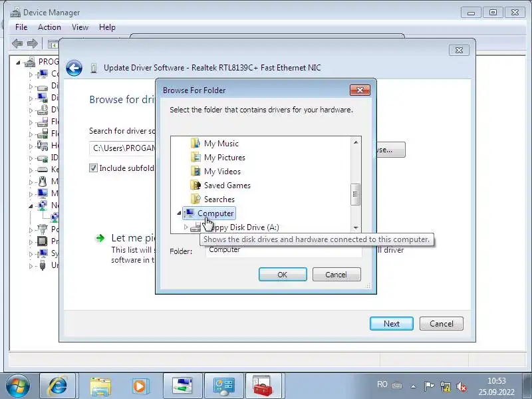Select the Searches folder icon

pyautogui.click(x=196, y=199)
